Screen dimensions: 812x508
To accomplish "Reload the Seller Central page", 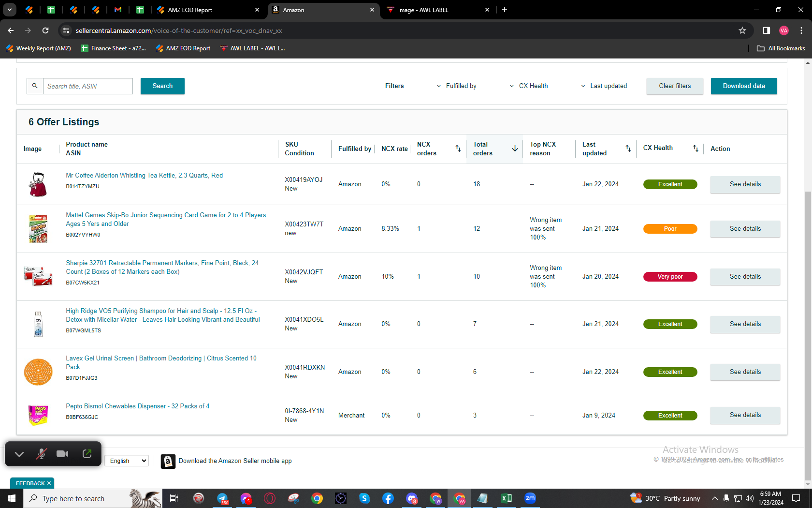I will [x=45, y=30].
